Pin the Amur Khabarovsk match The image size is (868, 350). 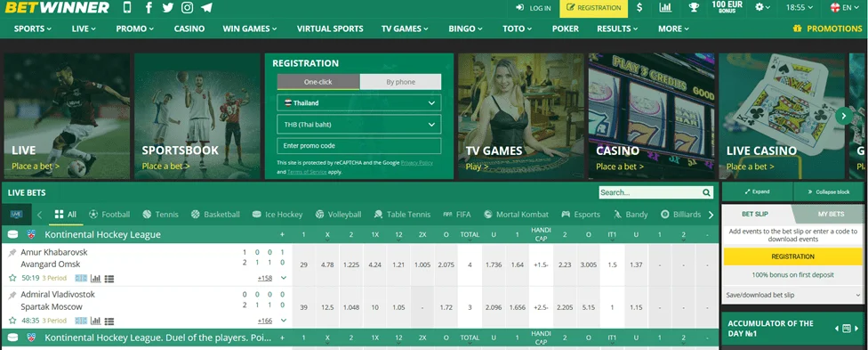click(x=12, y=252)
